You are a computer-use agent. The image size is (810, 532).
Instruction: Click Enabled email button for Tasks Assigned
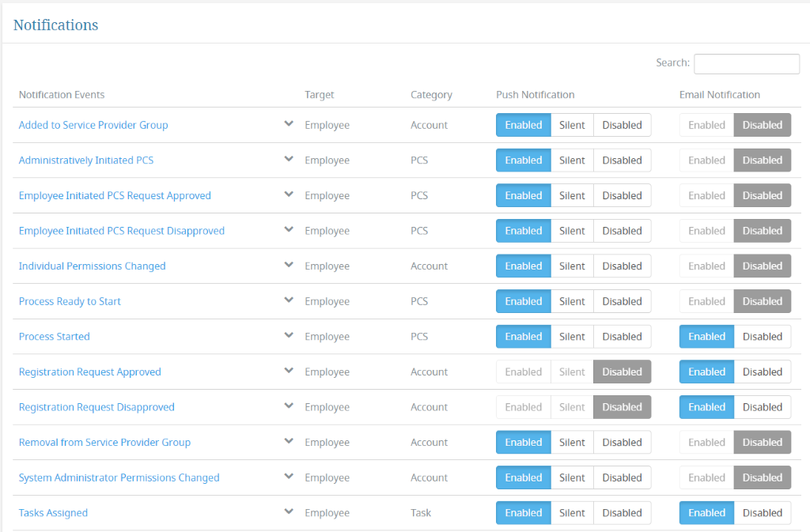tap(706, 513)
